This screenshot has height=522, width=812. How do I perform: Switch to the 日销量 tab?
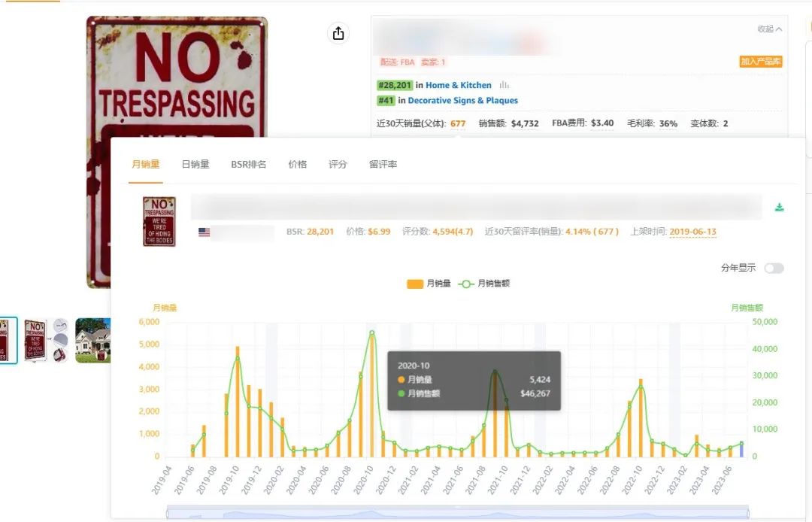click(195, 164)
